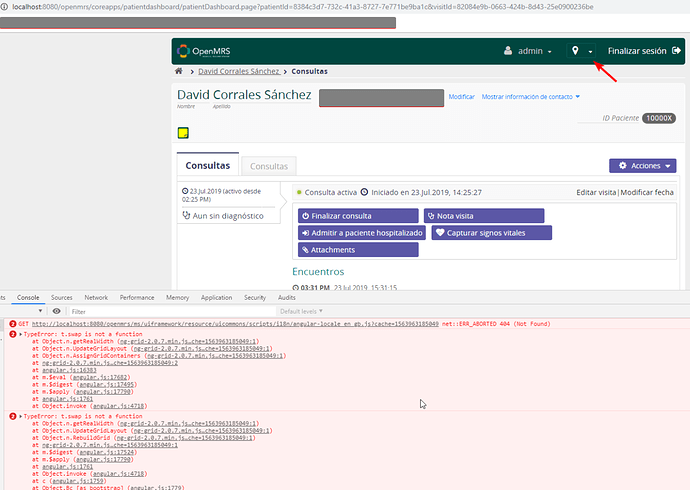Click angular.js:1759 source link
This screenshot has height=490, width=690.
pos(77,481)
